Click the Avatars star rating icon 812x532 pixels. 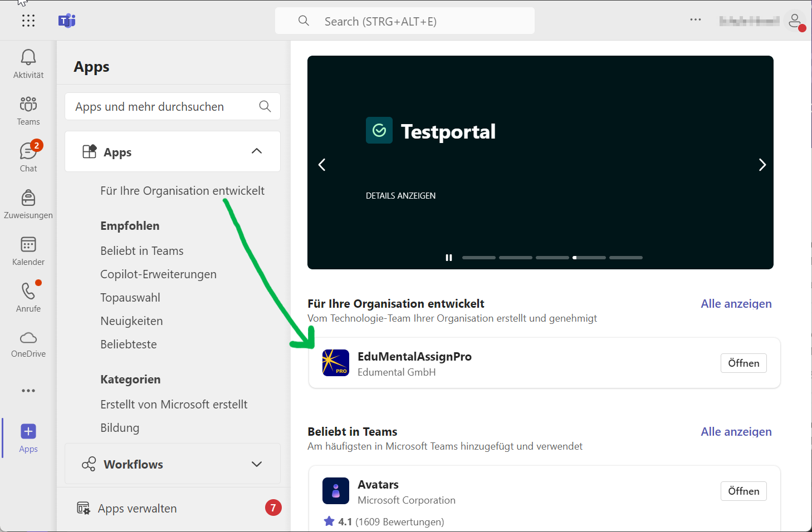click(329, 521)
